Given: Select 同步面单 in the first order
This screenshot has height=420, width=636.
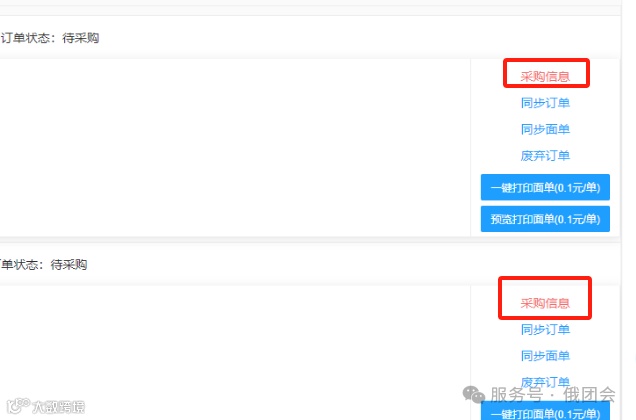Looking at the screenshot, I should [x=545, y=129].
